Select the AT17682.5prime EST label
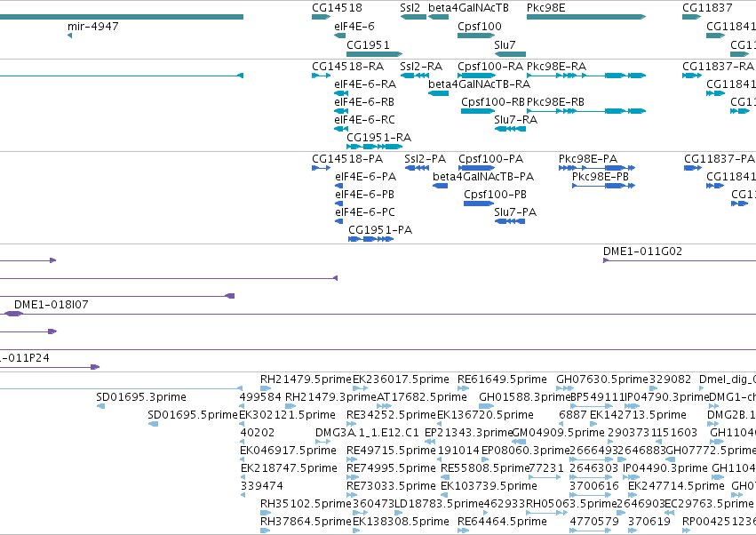The width and height of the screenshot is (756, 535). (x=422, y=397)
